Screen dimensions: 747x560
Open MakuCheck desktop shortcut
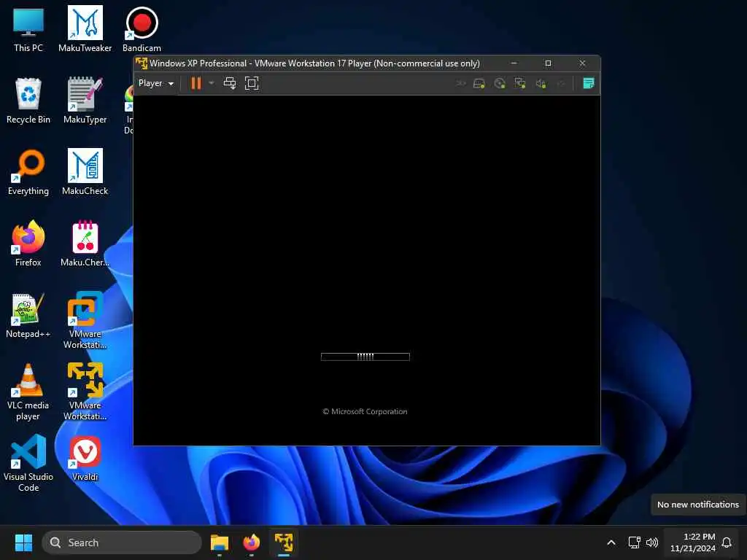(x=85, y=172)
